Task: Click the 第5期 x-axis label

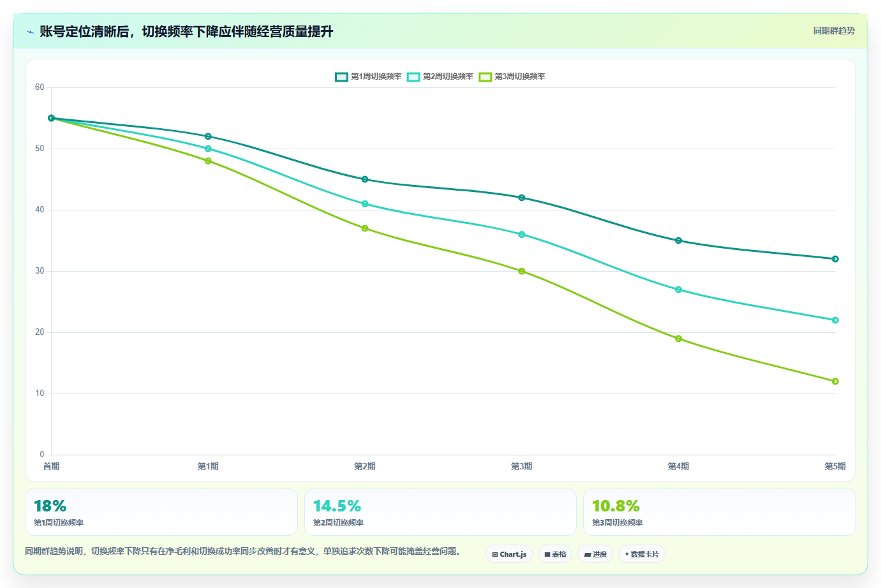Action: (835, 466)
